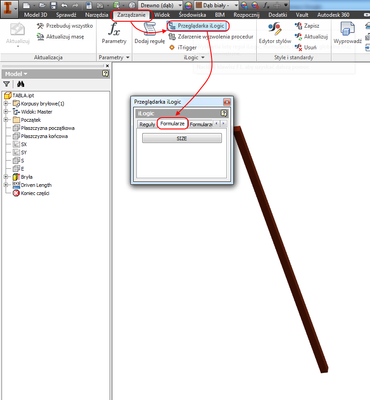Open Przeglądarka iLogic from ribbon
Image resolution: width=370 pixels, height=400 pixels.
(x=197, y=26)
